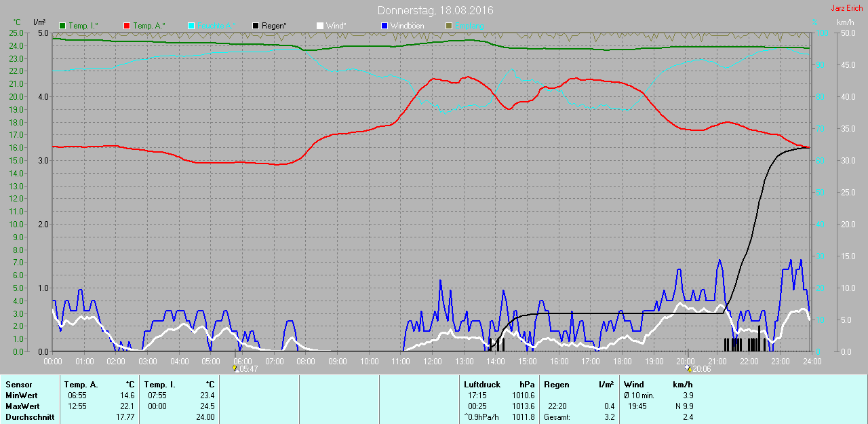Click the 22:00 time axis label
The height and width of the screenshot is (424, 868).
749,362
